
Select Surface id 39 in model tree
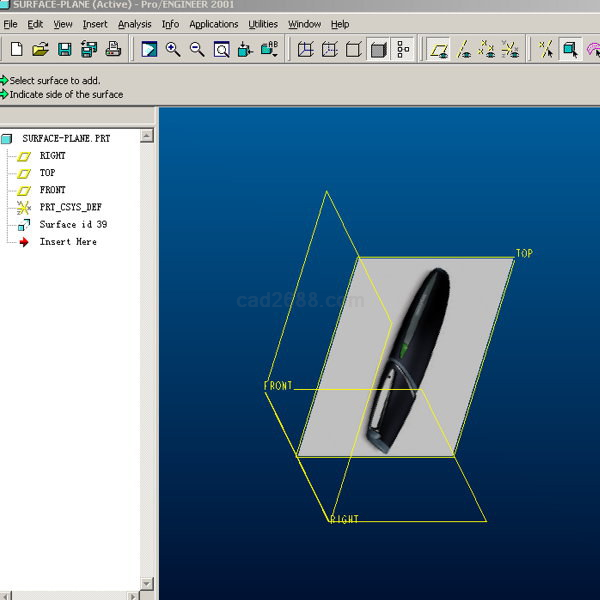[72, 225]
